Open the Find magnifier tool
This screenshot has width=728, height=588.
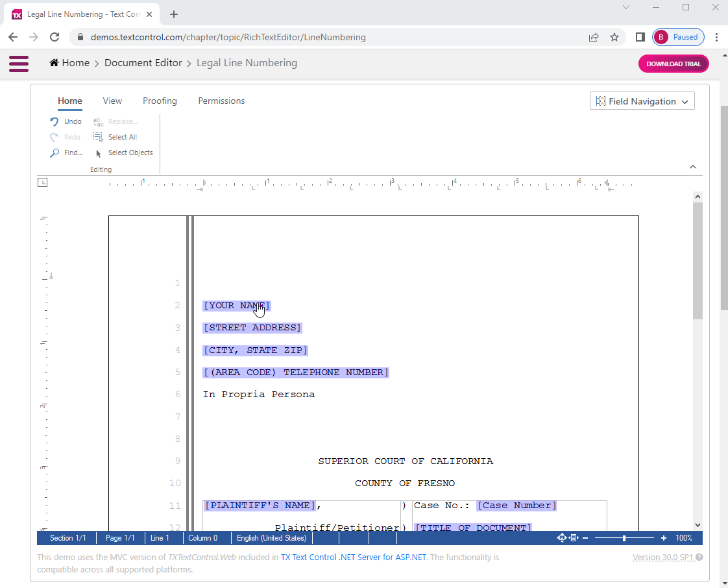click(x=55, y=153)
